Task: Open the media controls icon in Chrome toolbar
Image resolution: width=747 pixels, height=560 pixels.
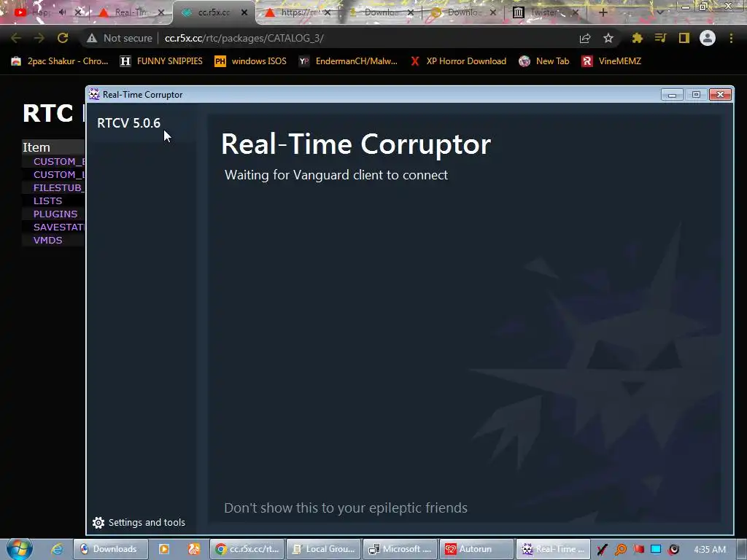Action: click(x=660, y=38)
